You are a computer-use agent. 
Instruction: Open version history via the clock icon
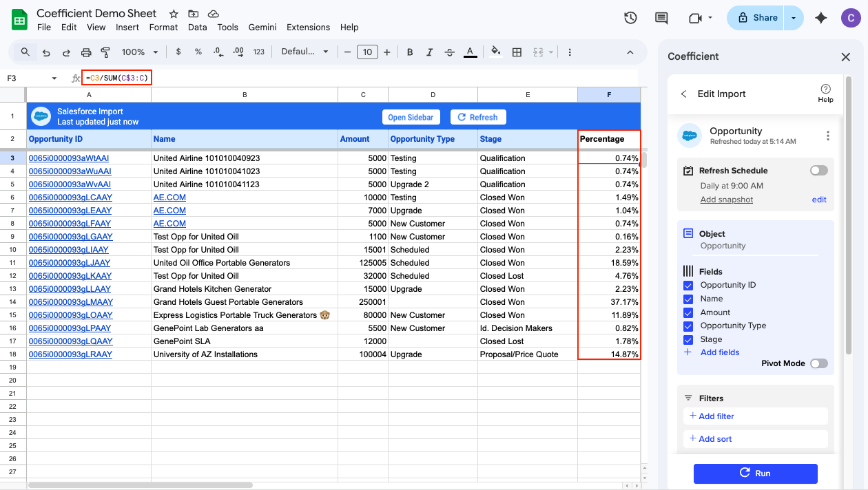pyautogui.click(x=630, y=19)
